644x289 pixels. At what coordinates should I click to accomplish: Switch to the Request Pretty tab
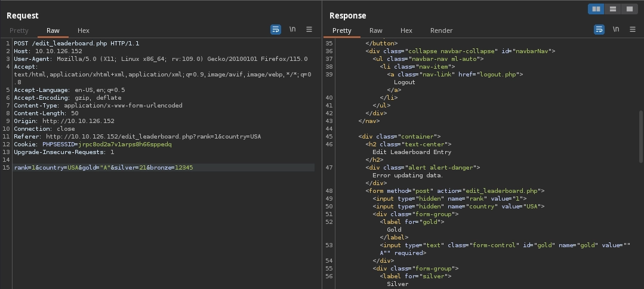pos(19,30)
